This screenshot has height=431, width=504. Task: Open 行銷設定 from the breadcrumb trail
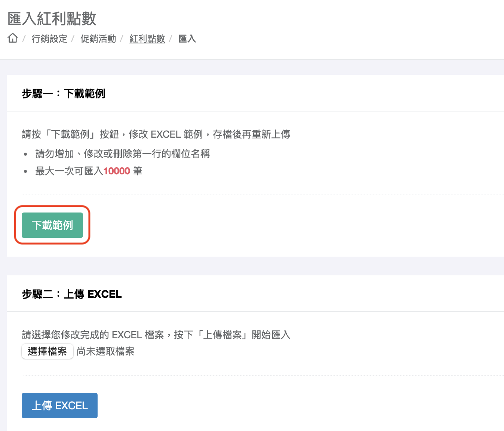point(50,39)
